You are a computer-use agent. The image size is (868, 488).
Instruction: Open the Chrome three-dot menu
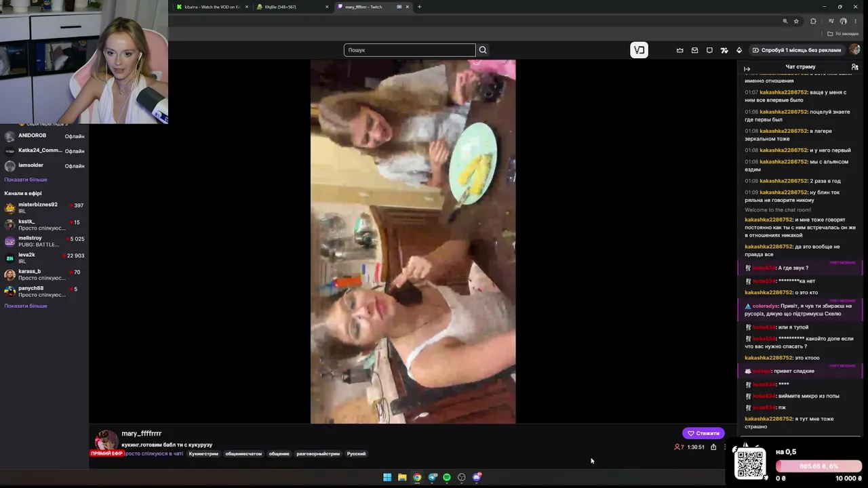pos(856,21)
